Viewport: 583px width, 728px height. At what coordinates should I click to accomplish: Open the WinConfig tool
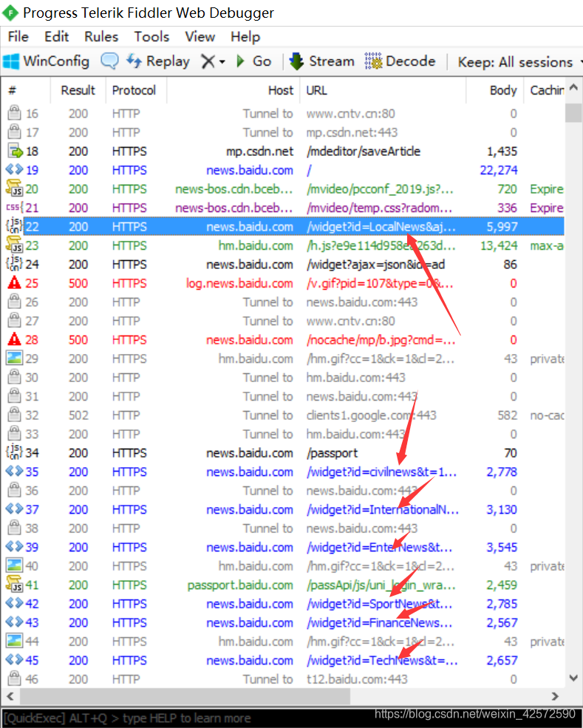pos(46,61)
